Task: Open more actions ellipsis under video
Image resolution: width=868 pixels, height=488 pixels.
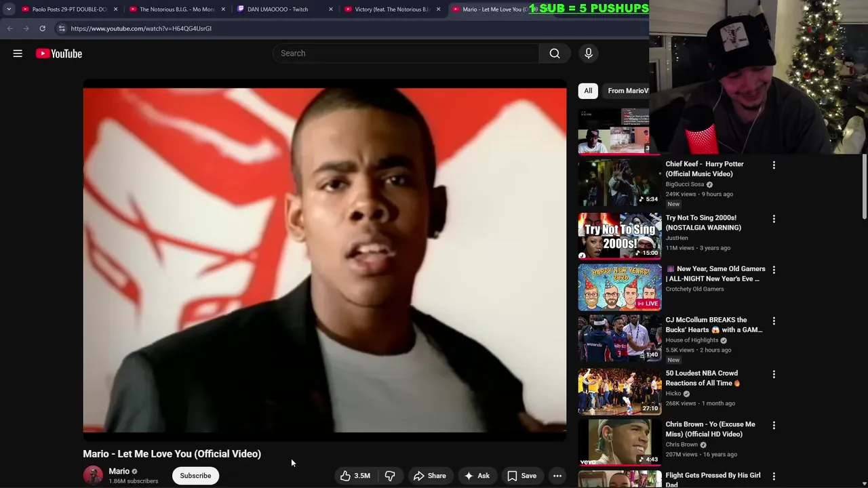Action: [557, 476]
